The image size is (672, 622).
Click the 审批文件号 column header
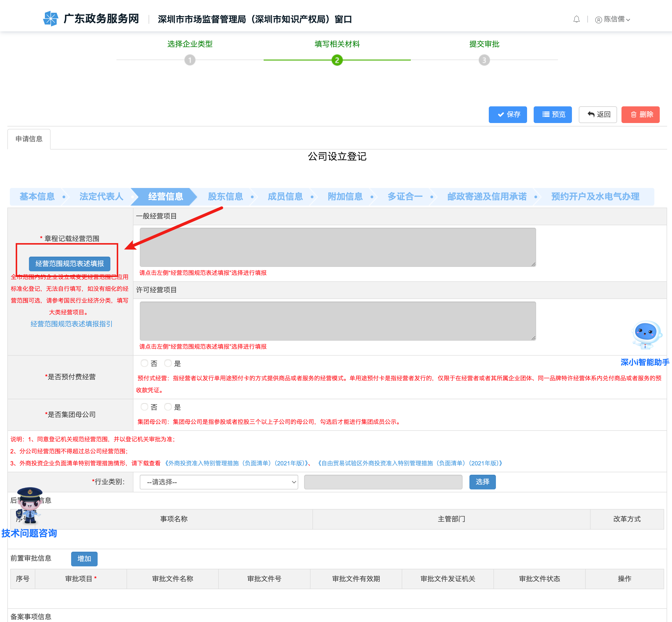pos(264,579)
